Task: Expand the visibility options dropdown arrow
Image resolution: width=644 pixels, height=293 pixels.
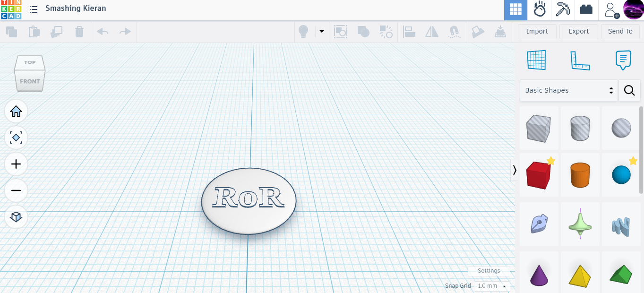Action: pos(322,32)
